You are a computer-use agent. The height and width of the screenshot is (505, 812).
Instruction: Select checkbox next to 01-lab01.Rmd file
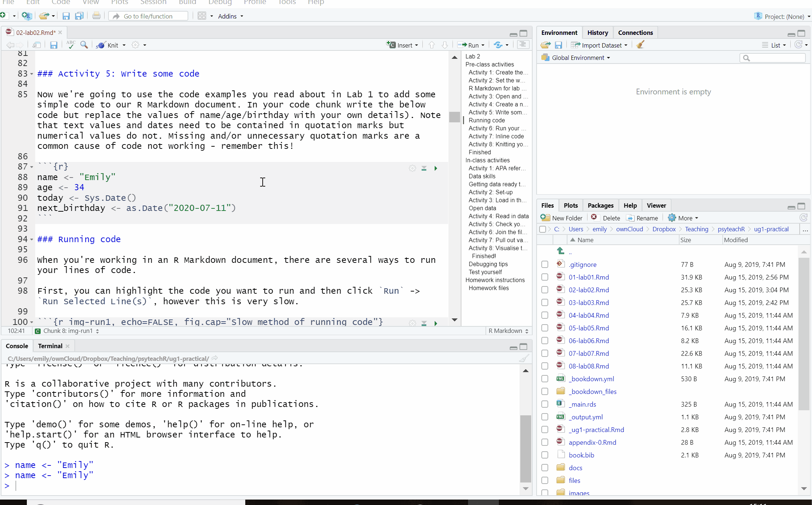[x=544, y=277]
